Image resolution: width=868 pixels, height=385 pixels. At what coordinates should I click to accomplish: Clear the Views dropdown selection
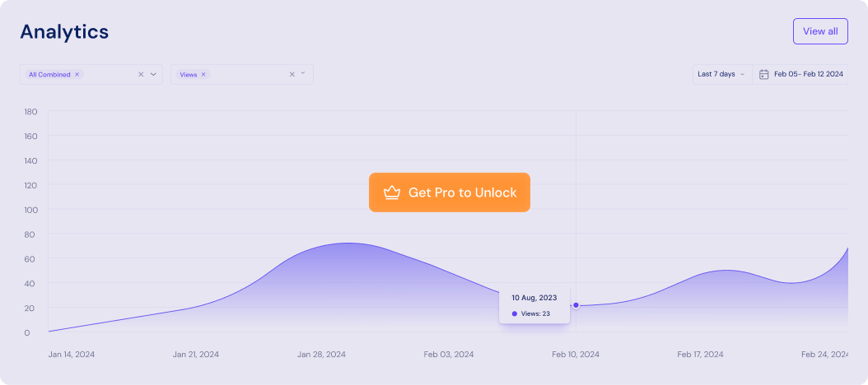pos(292,74)
